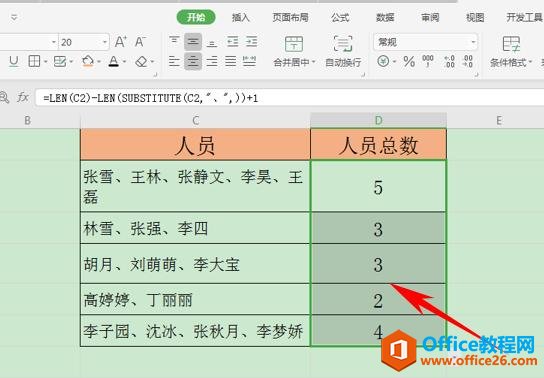Select the cell containing 林雪、张强、李四

coord(195,228)
